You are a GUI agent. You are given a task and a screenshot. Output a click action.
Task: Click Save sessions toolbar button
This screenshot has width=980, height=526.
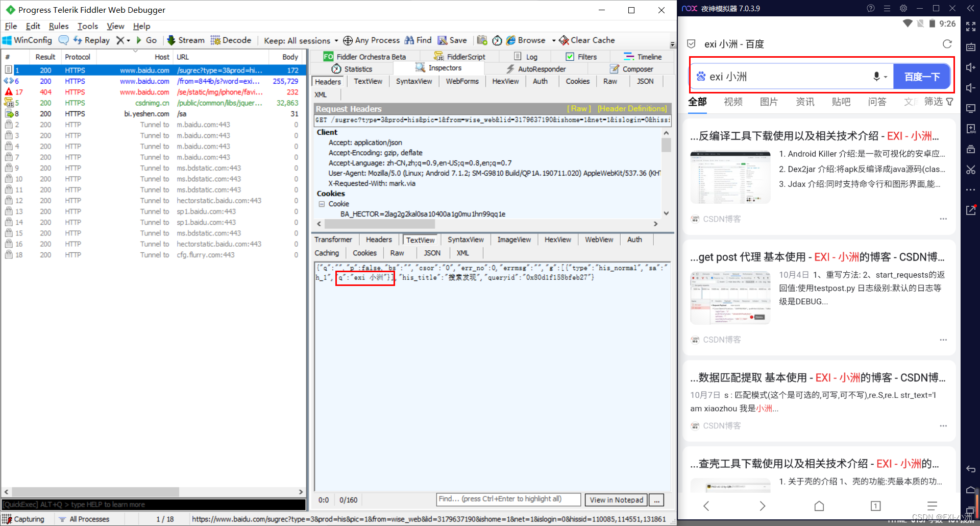point(452,40)
